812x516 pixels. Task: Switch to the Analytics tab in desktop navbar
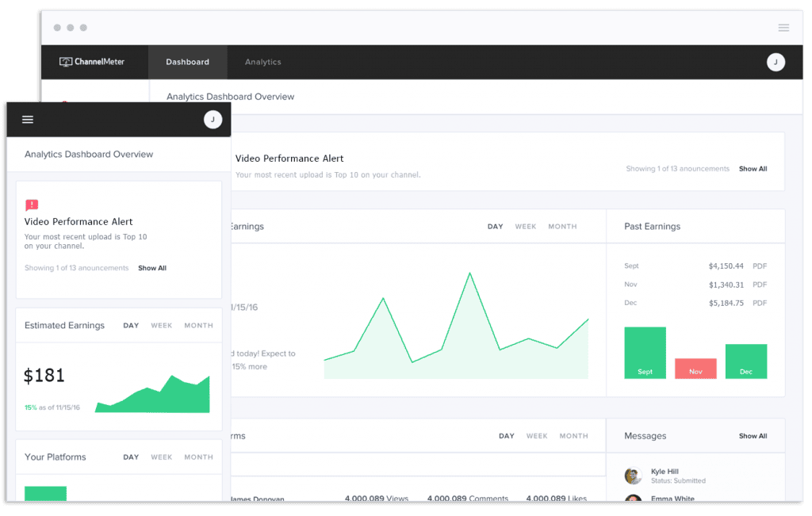pos(263,62)
